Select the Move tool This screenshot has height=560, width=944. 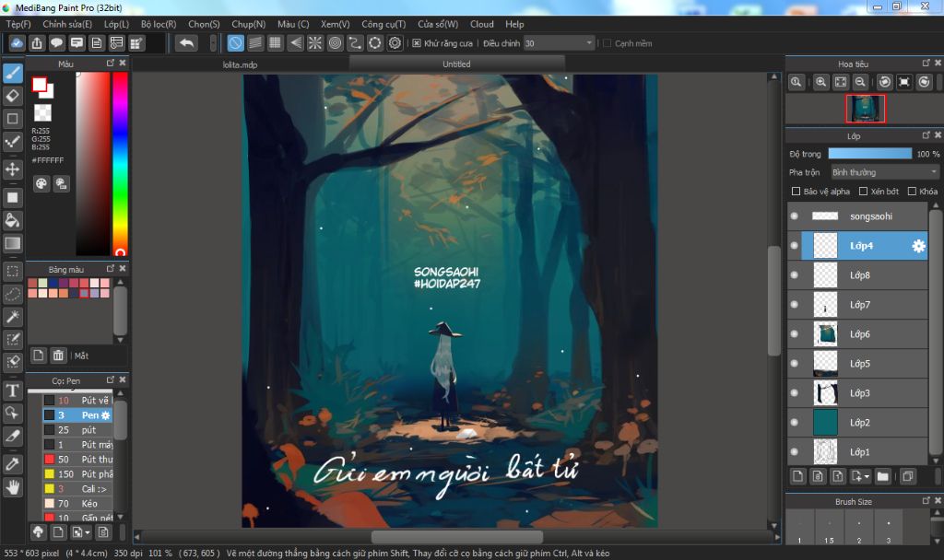point(13,169)
